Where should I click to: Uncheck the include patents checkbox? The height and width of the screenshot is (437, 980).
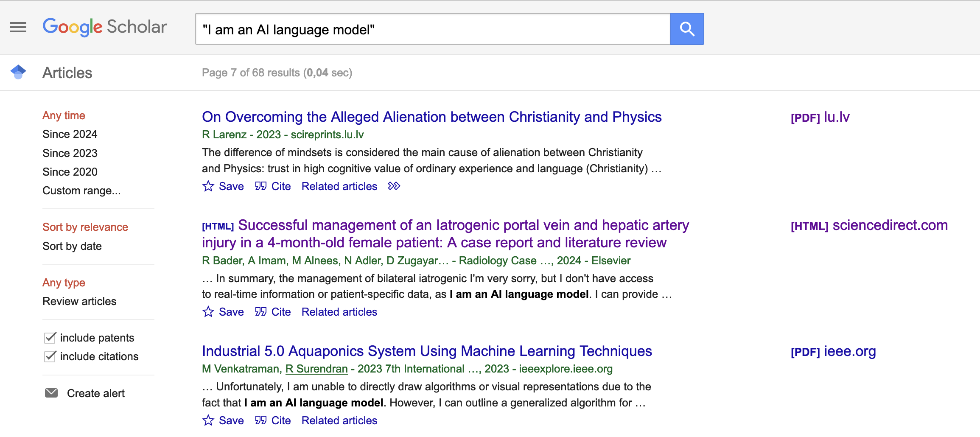pyautogui.click(x=50, y=338)
